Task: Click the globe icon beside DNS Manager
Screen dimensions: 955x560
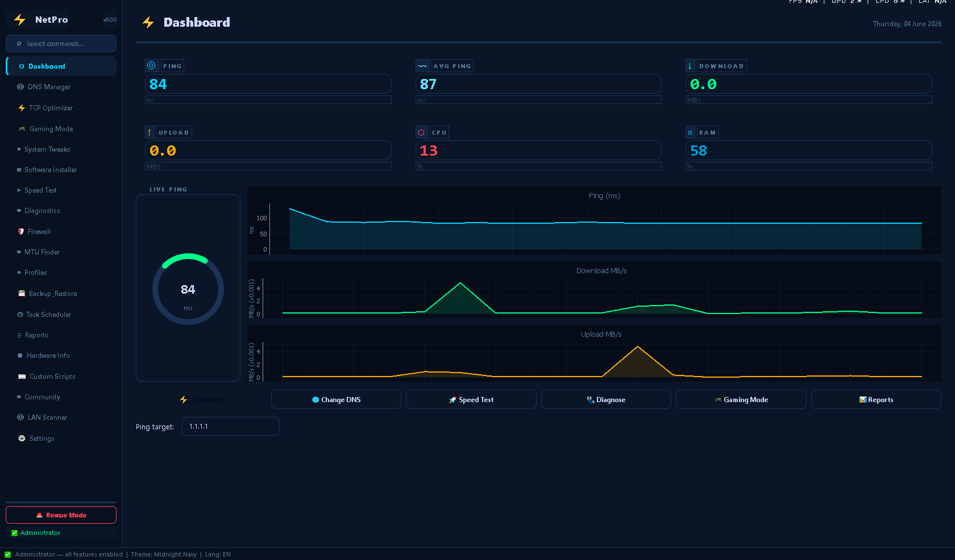Action: [20, 87]
